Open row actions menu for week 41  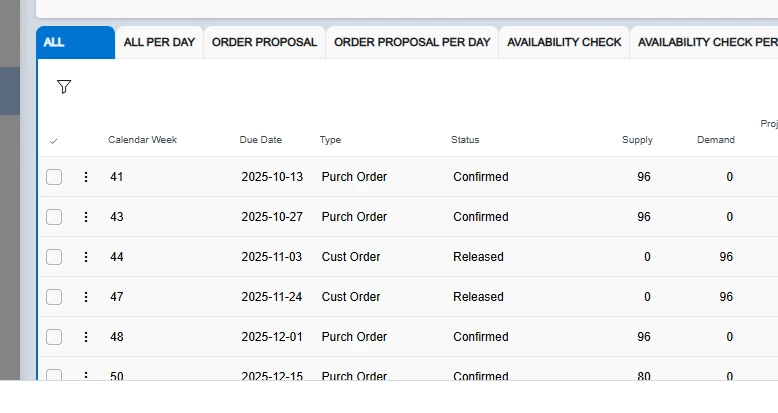tap(86, 177)
